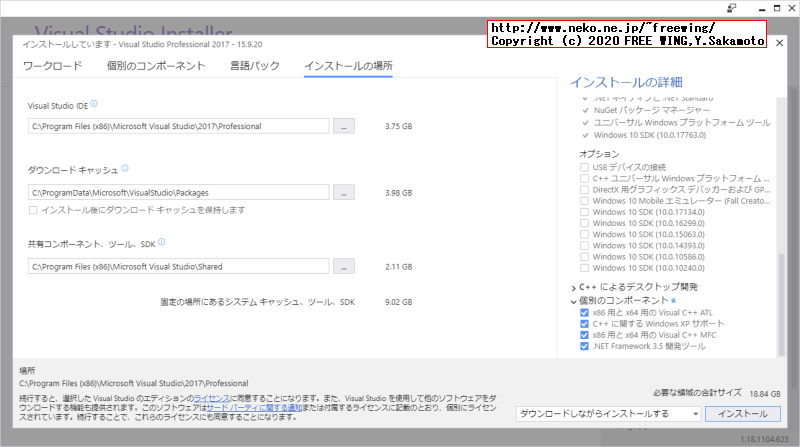Check Windows 10 SDK (10.0.14393.0)
The image size is (800, 447).
coord(584,246)
